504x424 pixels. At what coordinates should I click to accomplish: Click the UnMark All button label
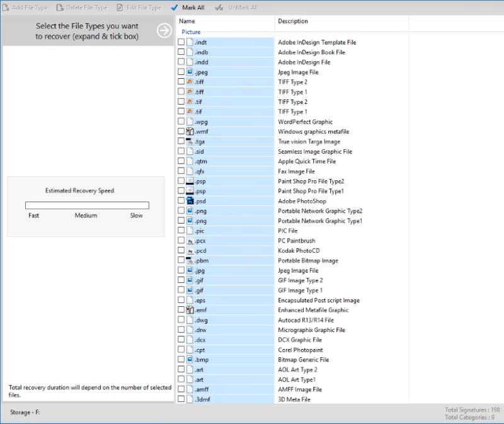pos(243,8)
